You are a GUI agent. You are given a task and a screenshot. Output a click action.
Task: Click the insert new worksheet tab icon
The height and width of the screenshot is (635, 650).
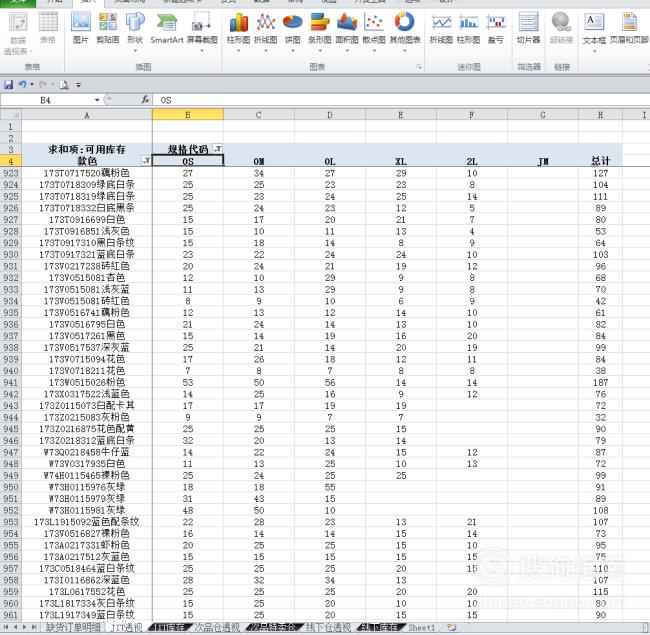[x=451, y=628]
